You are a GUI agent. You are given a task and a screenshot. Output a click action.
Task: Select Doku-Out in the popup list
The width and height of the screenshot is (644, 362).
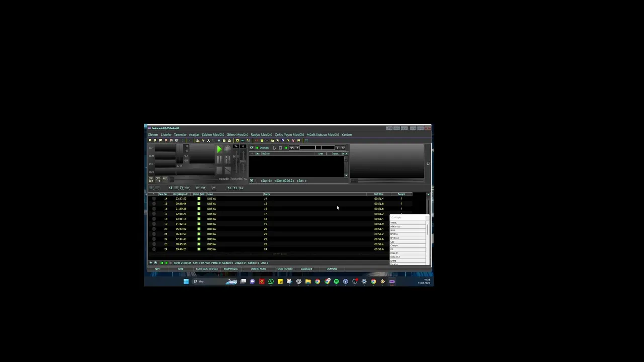point(408,257)
